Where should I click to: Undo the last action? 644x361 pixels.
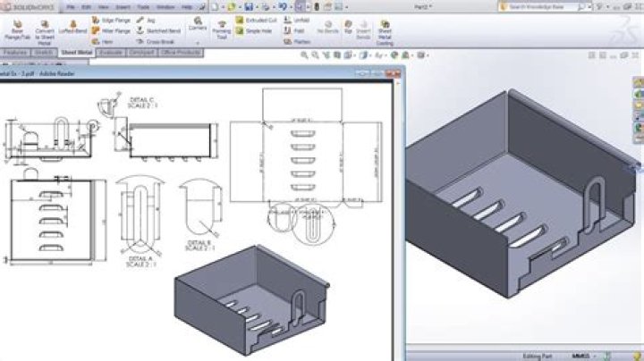click(x=282, y=6)
